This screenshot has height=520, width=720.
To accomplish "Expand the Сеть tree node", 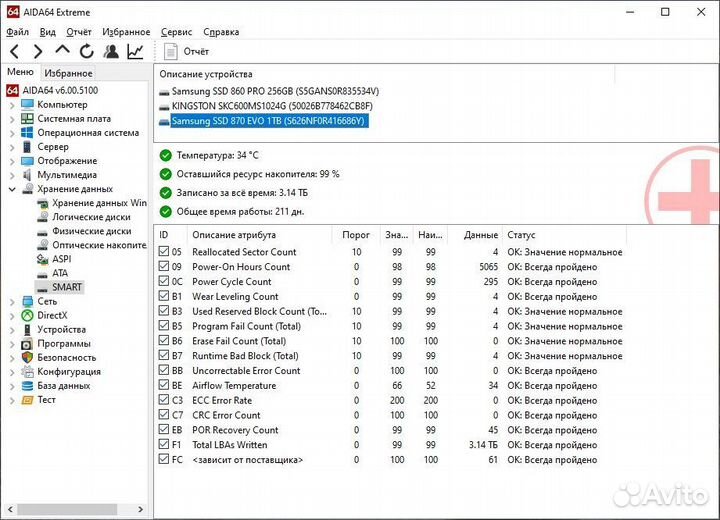I will click(x=12, y=301).
